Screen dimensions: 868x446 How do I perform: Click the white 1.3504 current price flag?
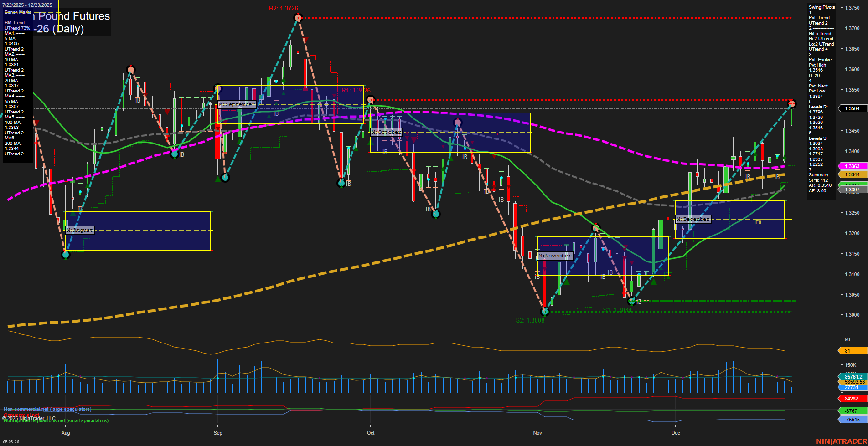852,108
